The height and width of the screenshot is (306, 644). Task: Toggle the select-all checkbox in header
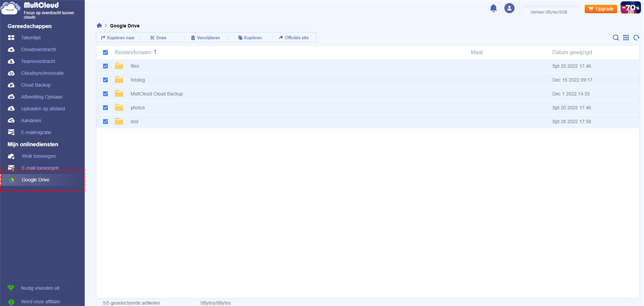point(105,53)
